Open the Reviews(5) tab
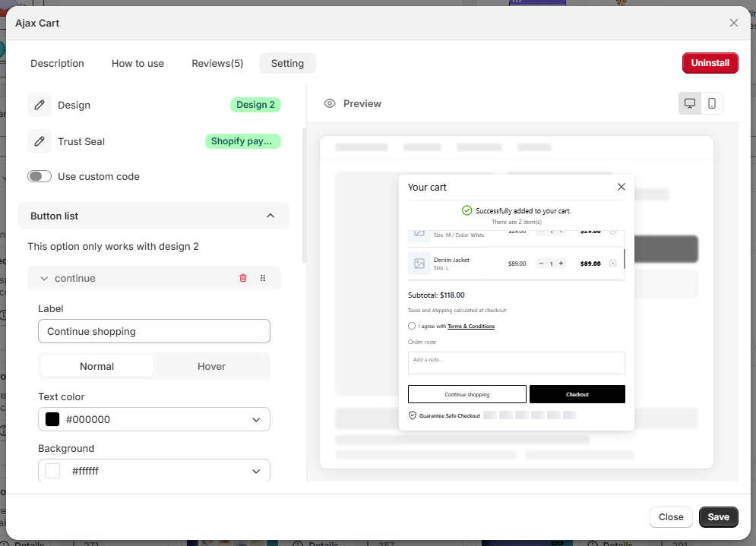Image resolution: width=756 pixels, height=546 pixels. point(217,63)
